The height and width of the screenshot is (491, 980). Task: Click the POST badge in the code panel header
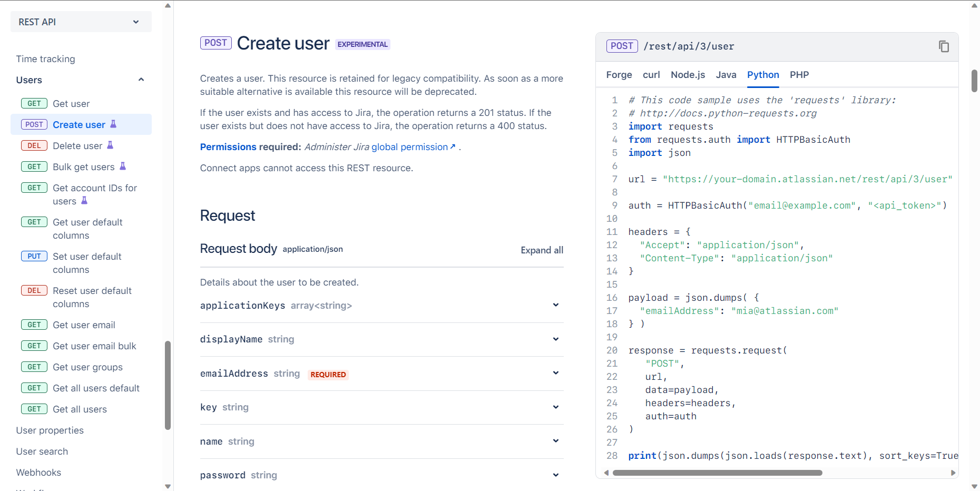pos(622,46)
